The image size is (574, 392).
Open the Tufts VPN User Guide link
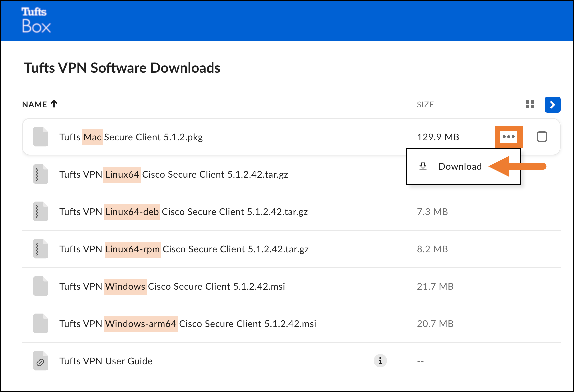[106, 361]
